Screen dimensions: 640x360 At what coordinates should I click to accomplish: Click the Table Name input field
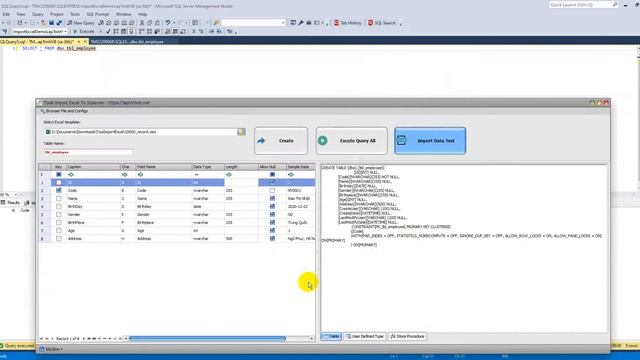click(x=88, y=152)
